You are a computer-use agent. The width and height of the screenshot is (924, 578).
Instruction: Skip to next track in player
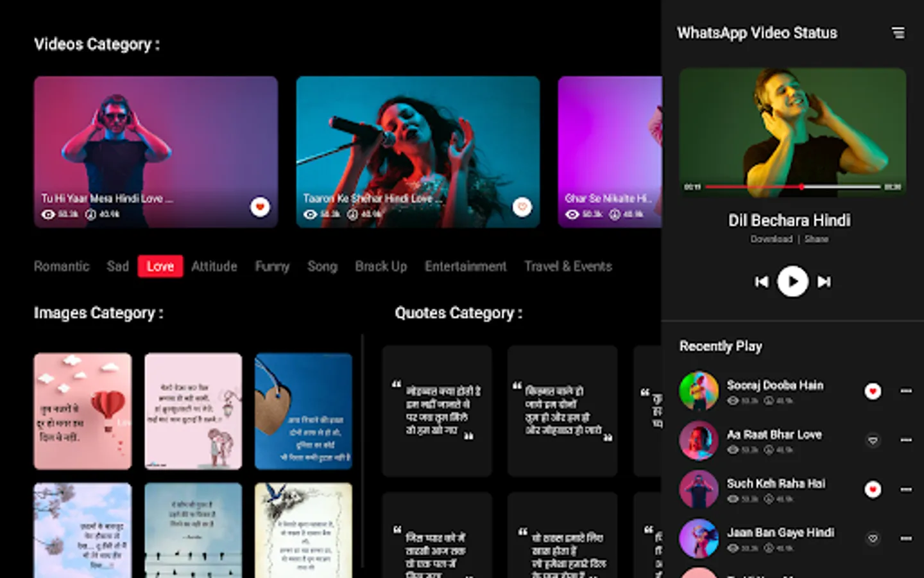pos(824,281)
